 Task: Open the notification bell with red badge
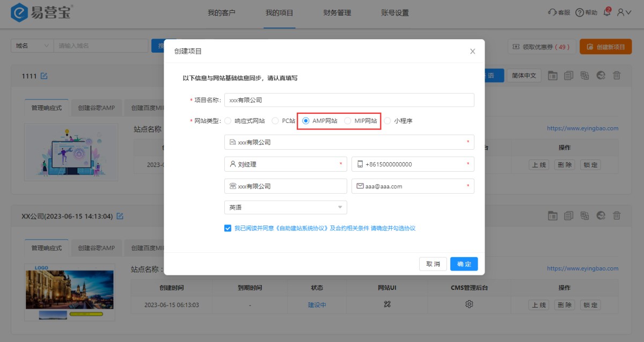[608, 12]
